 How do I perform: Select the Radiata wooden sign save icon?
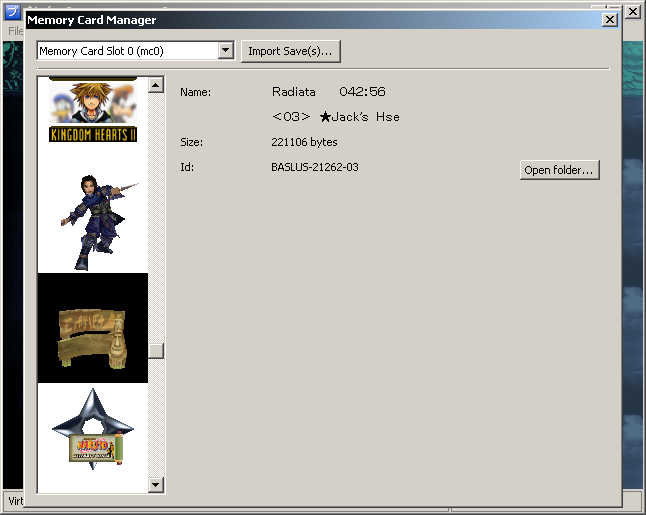(x=92, y=328)
